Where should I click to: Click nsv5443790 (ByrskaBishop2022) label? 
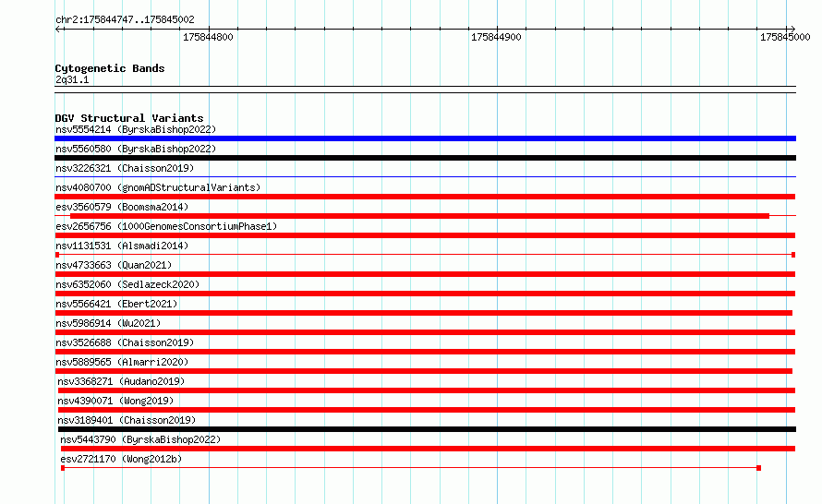click(x=140, y=439)
